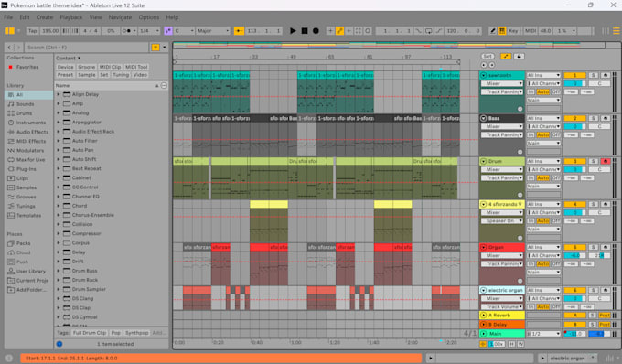Set Drum track monitor to In
Screen dimensions: 622x364
[x=531, y=177]
